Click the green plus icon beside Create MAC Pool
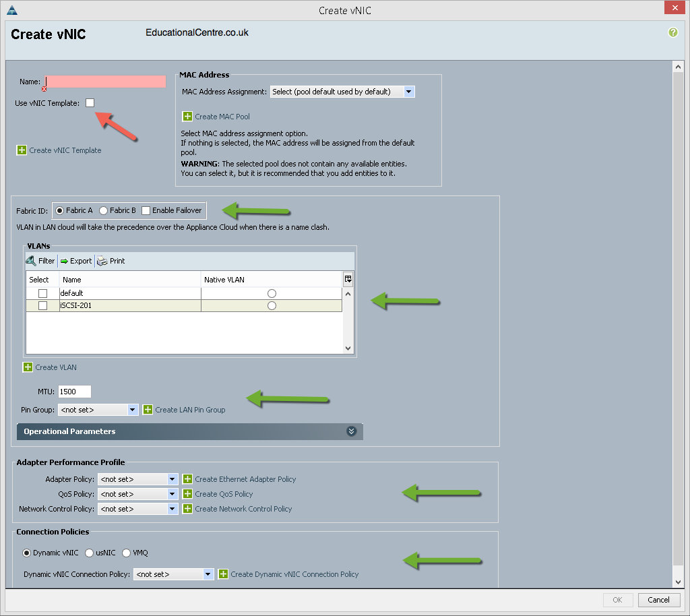 click(187, 116)
